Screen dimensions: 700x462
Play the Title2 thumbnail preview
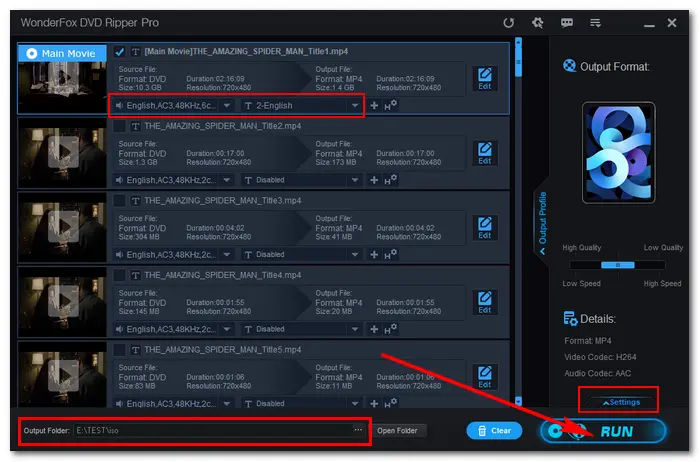tap(63, 152)
